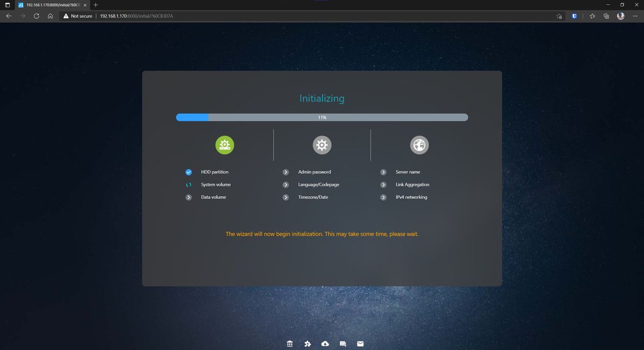
Task: Add this page to favorites star
Action: tap(559, 16)
